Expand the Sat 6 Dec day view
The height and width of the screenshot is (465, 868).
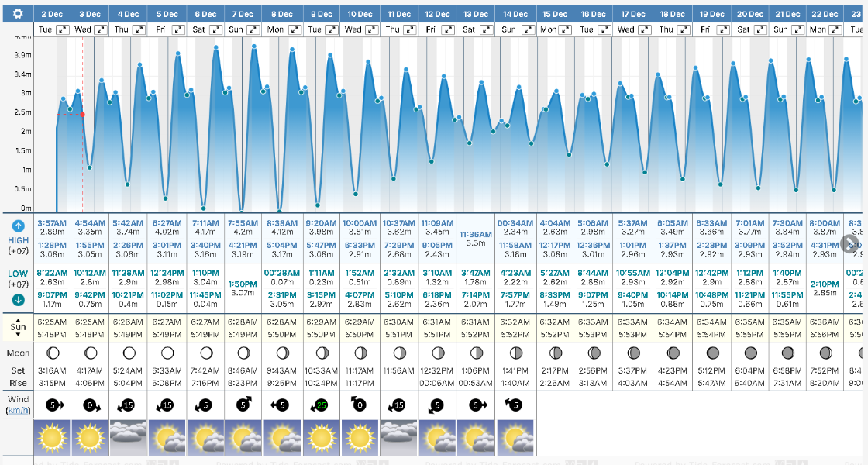coord(219,29)
